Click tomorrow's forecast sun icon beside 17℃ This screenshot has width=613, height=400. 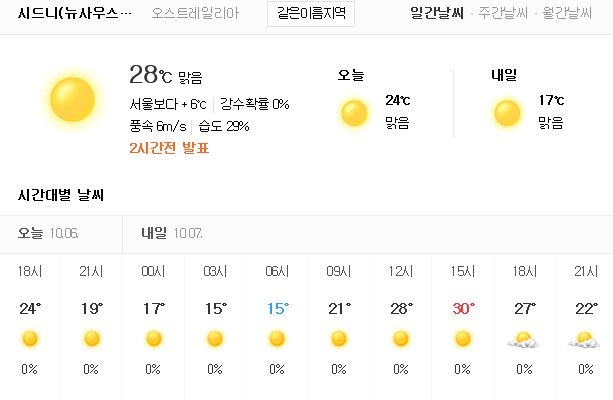[x=507, y=113]
